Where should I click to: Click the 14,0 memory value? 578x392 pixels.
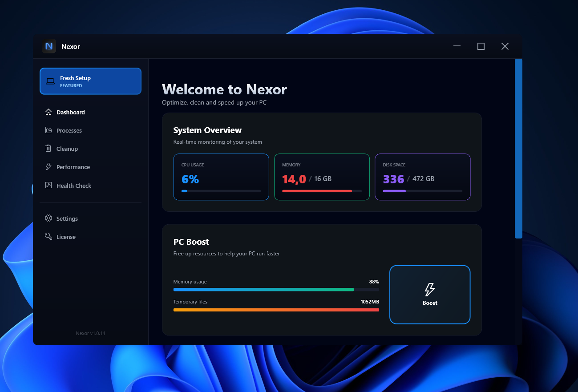coord(294,179)
